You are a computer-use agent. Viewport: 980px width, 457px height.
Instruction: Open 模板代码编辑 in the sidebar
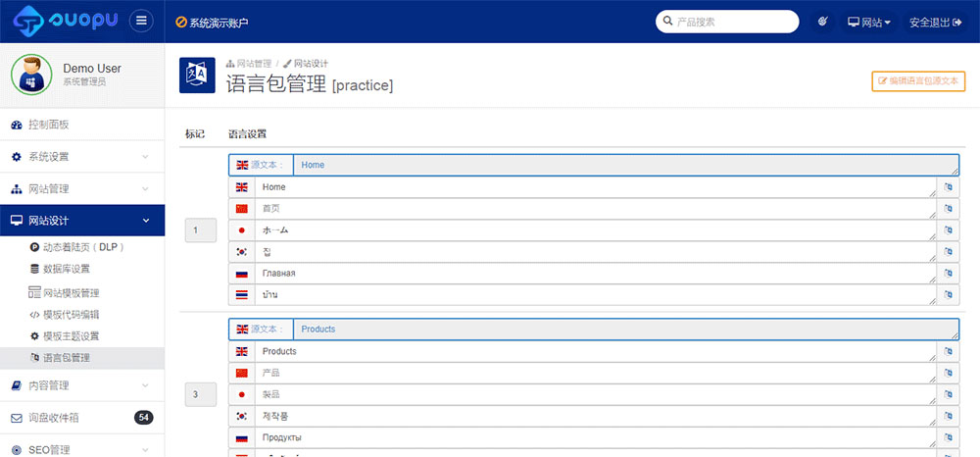click(71, 315)
